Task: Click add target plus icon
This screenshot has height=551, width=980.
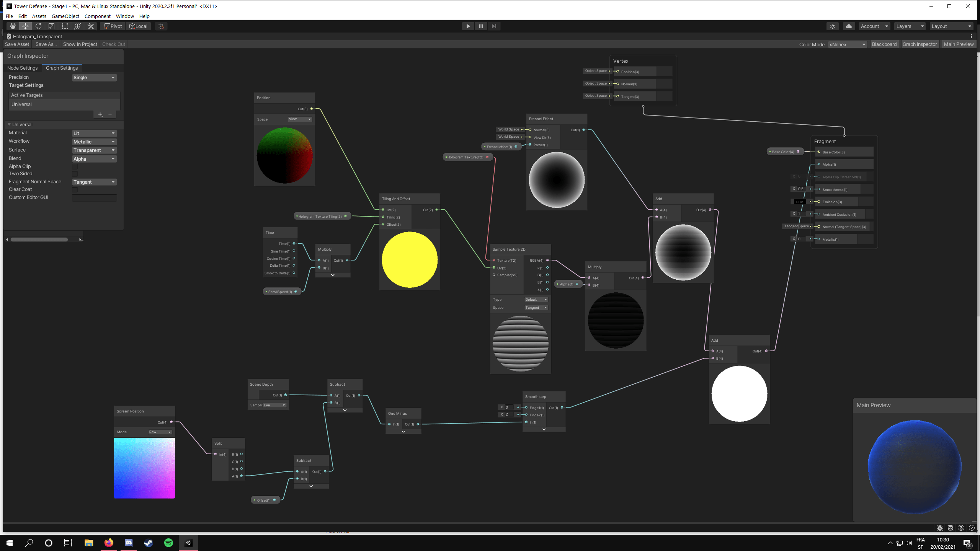Action: click(100, 114)
